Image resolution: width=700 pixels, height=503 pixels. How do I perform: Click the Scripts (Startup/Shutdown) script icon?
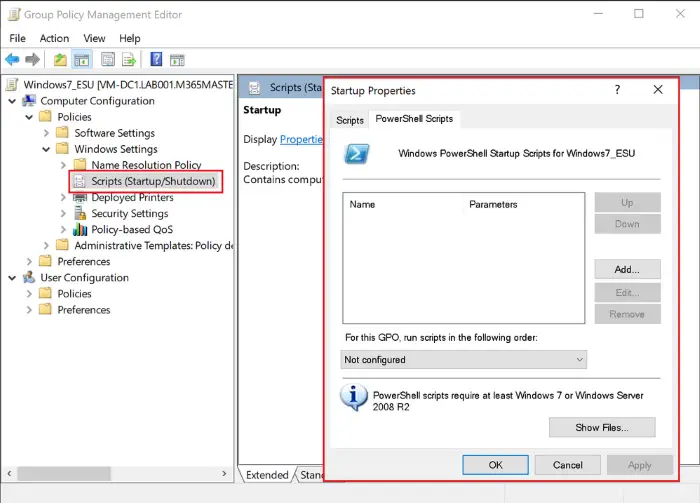pyautogui.click(x=79, y=181)
